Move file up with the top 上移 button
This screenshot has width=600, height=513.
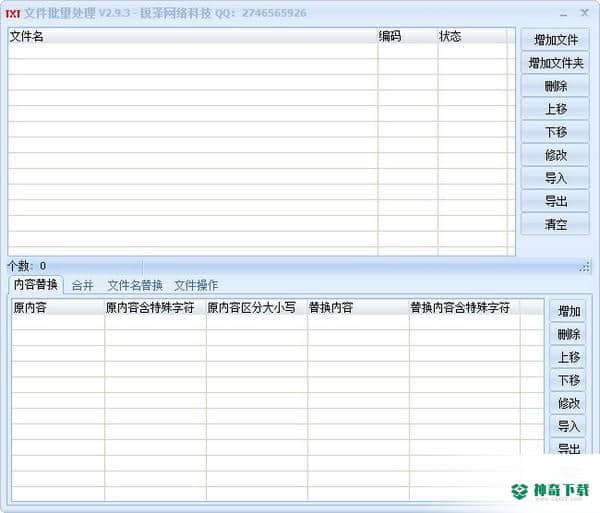pyautogui.click(x=555, y=109)
